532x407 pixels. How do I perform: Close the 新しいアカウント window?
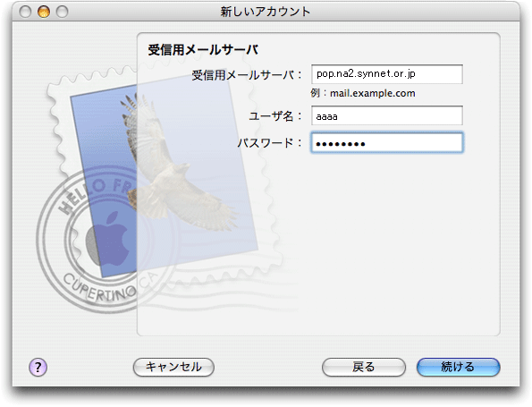[25, 12]
